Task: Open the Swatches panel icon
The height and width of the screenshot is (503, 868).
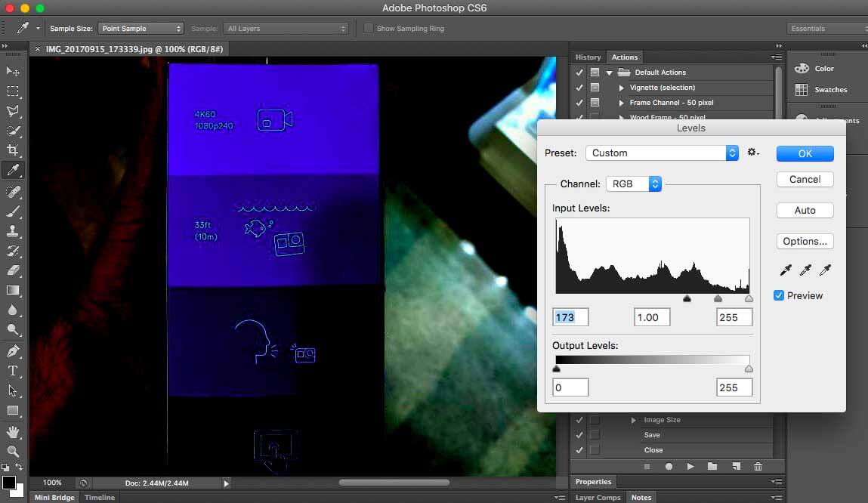Action: coord(802,90)
